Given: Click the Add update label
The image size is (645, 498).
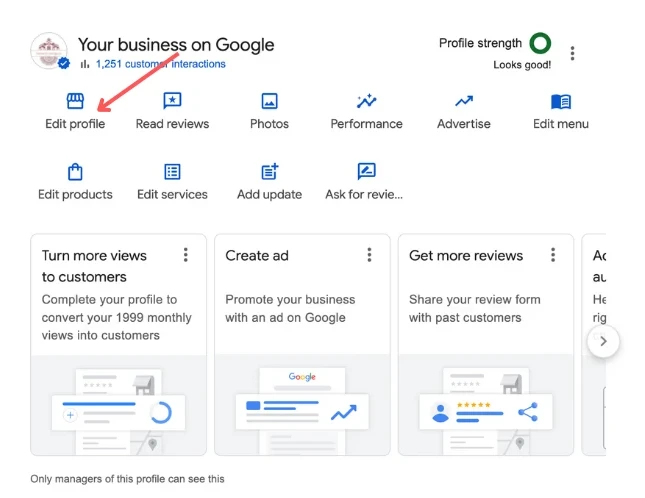Looking at the screenshot, I should click(x=269, y=194).
